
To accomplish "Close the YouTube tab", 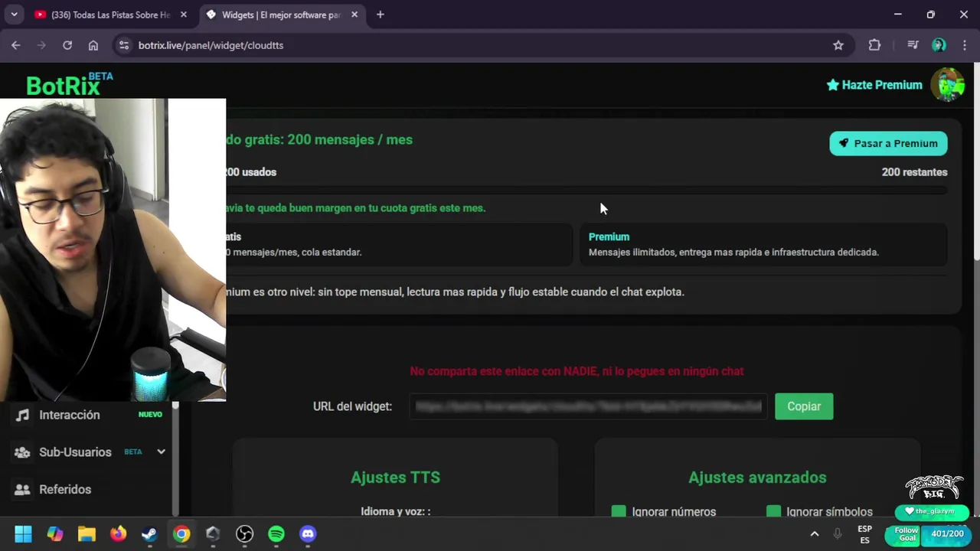I will click(184, 15).
